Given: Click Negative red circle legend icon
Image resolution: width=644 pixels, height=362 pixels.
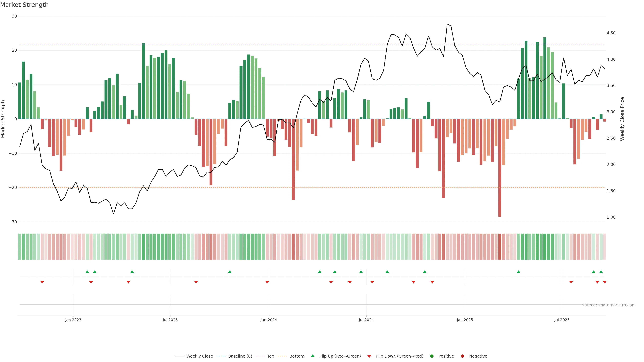Looking at the screenshot, I should [462, 356].
